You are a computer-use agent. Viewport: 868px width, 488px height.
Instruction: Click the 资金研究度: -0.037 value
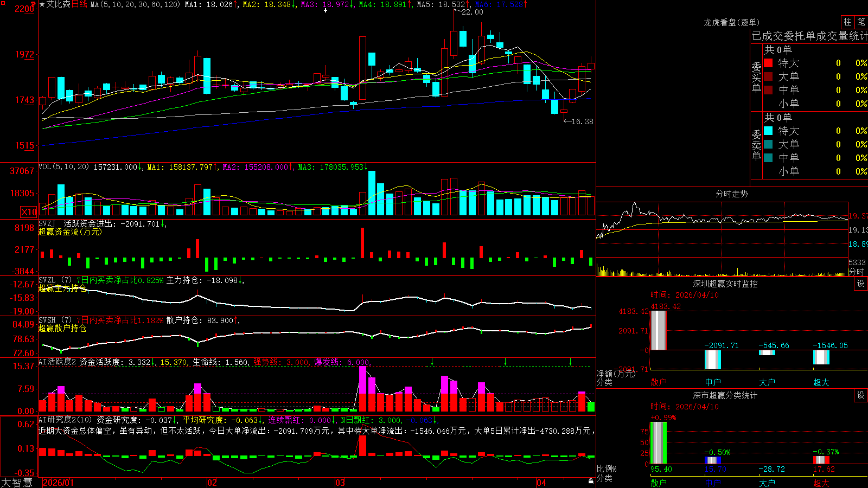click(x=137, y=420)
